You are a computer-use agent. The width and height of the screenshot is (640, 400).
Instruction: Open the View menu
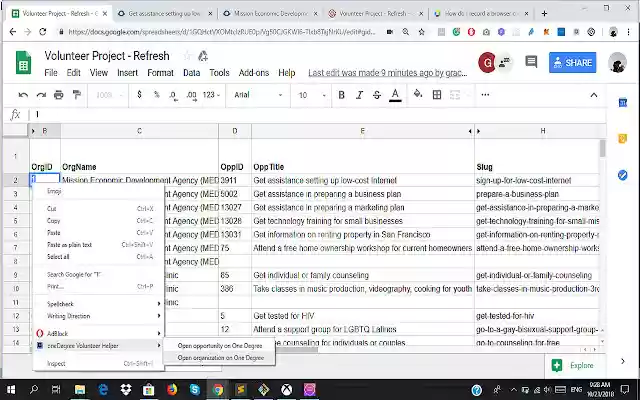pos(99,73)
